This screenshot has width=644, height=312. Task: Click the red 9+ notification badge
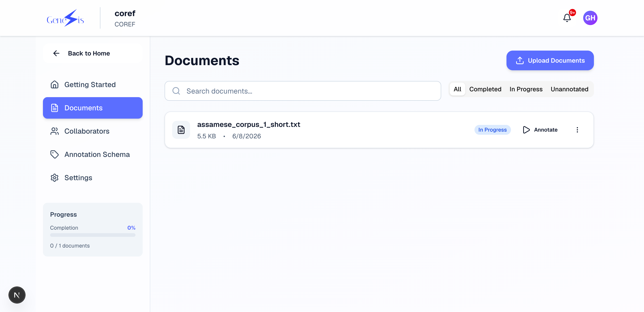[572, 13]
